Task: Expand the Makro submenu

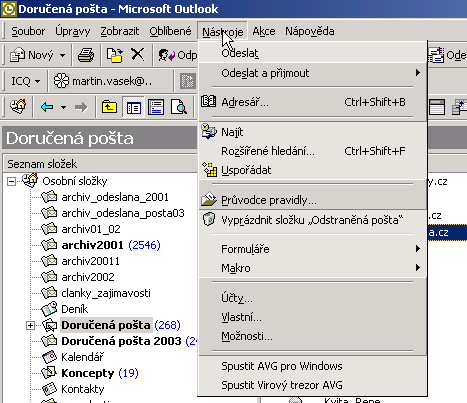Action: [313, 268]
